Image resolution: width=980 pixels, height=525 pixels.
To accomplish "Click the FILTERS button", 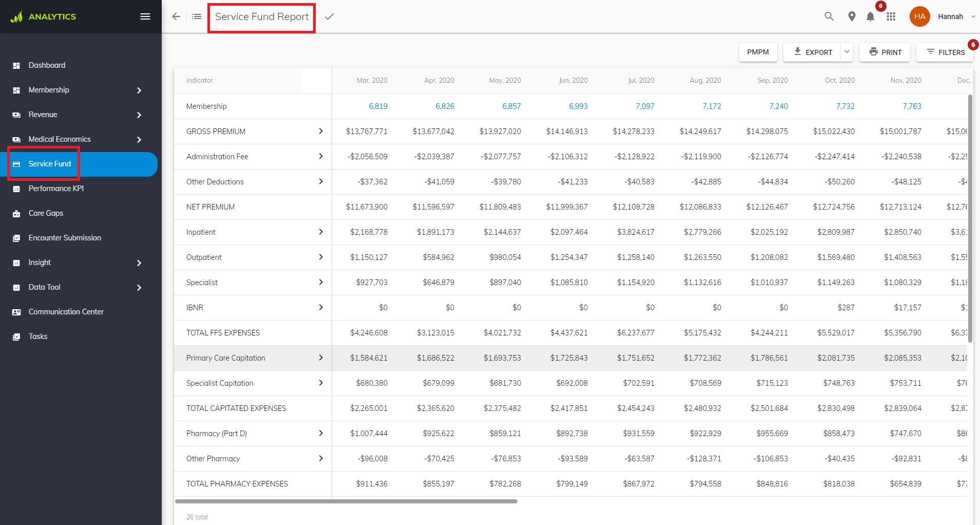I will 945,52.
